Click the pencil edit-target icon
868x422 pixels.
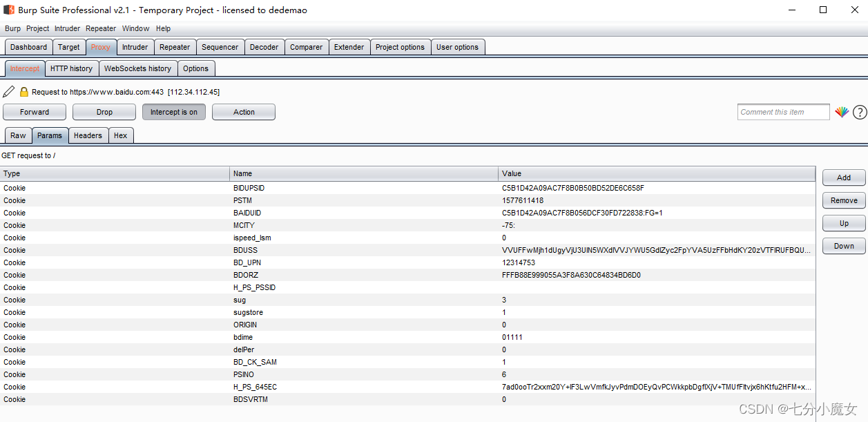click(x=8, y=92)
